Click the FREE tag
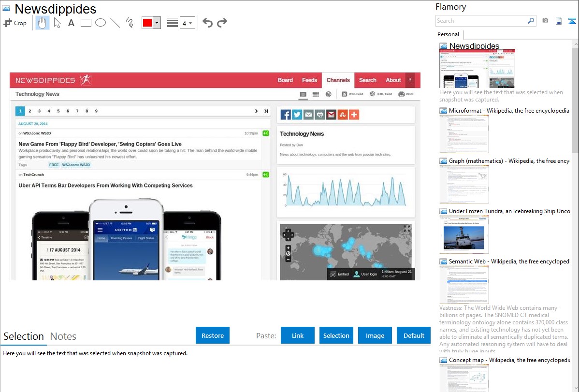The width and height of the screenshot is (579, 392). [x=54, y=165]
